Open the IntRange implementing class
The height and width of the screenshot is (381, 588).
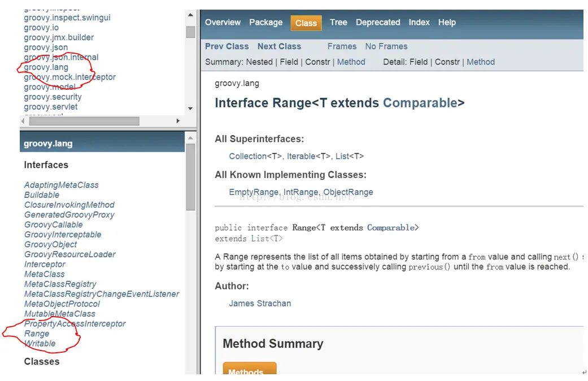tap(302, 192)
